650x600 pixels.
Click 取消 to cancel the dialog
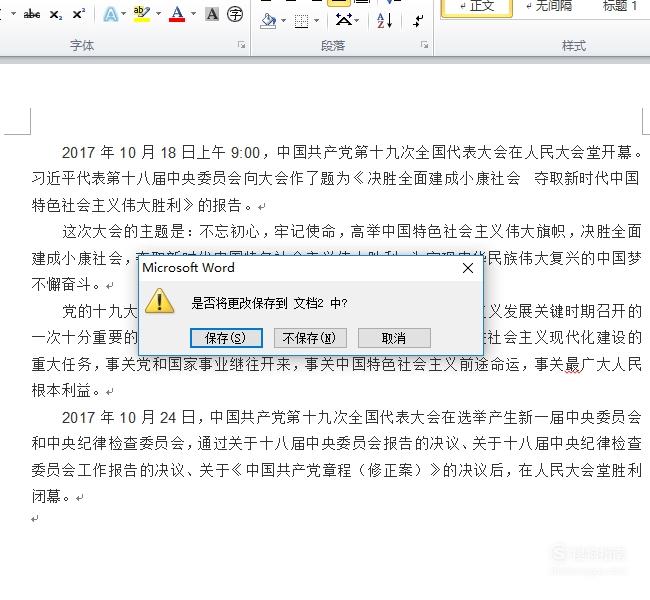click(394, 338)
